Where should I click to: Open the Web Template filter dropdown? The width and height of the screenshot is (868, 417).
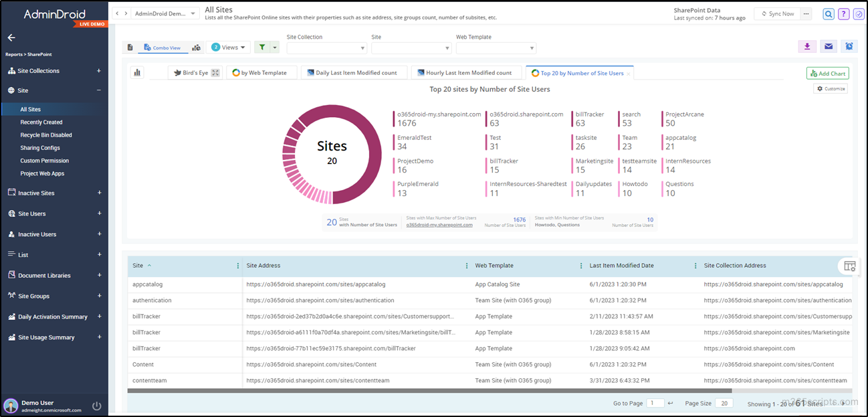click(x=497, y=48)
